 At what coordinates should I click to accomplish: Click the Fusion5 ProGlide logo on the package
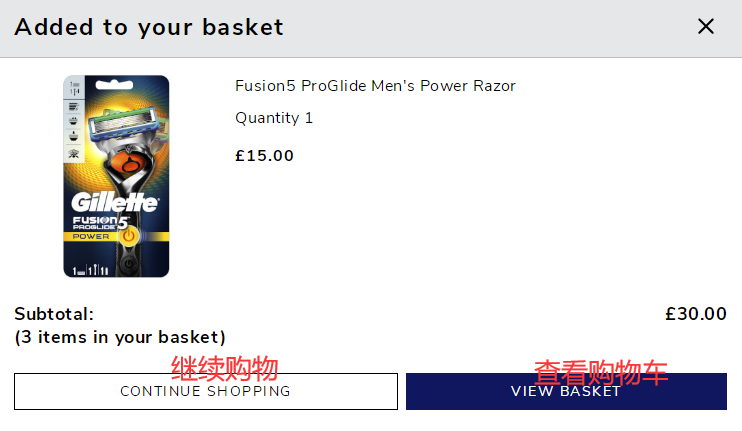point(98,222)
